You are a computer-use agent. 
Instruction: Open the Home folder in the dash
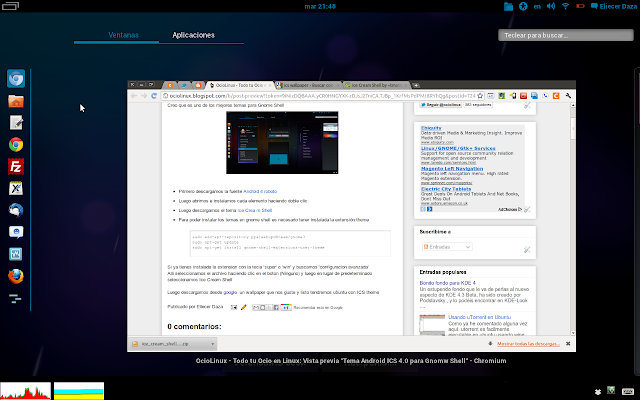coord(16,101)
